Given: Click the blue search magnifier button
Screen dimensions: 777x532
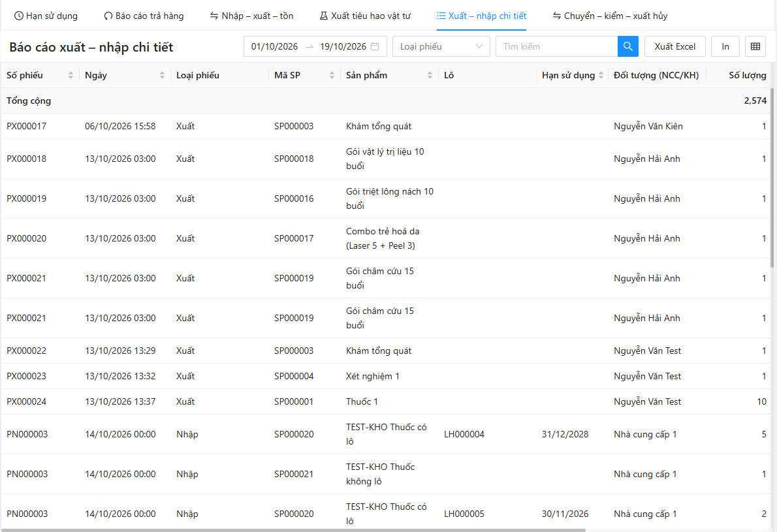Looking at the screenshot, I should coord(628,46).
